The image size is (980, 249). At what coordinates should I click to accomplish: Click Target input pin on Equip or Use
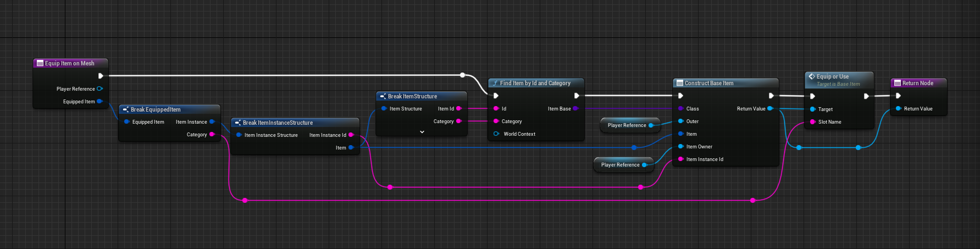[x=812, y=109]
